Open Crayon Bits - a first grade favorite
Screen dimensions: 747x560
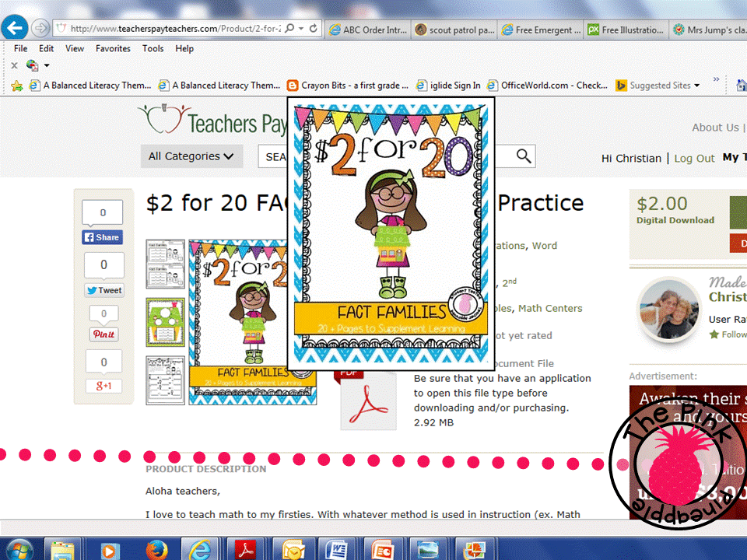tap(348, 86)
